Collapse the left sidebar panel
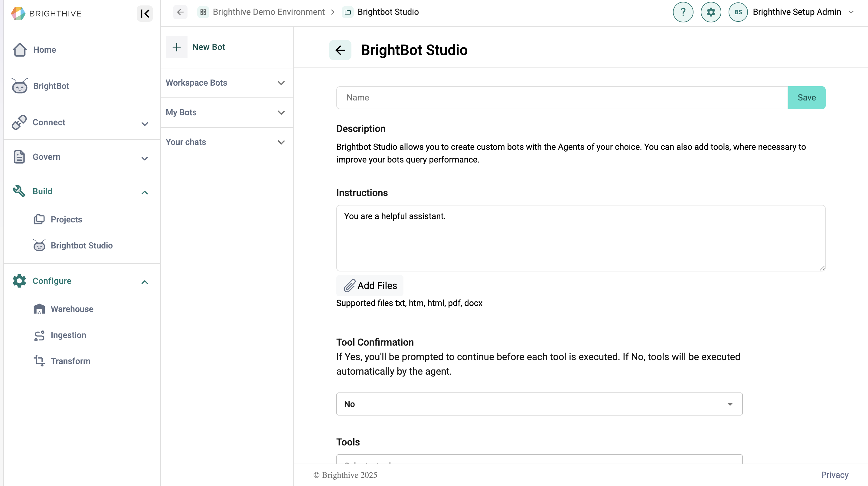The width and height of the screenshot is (868, 486). tap(145, 14)
